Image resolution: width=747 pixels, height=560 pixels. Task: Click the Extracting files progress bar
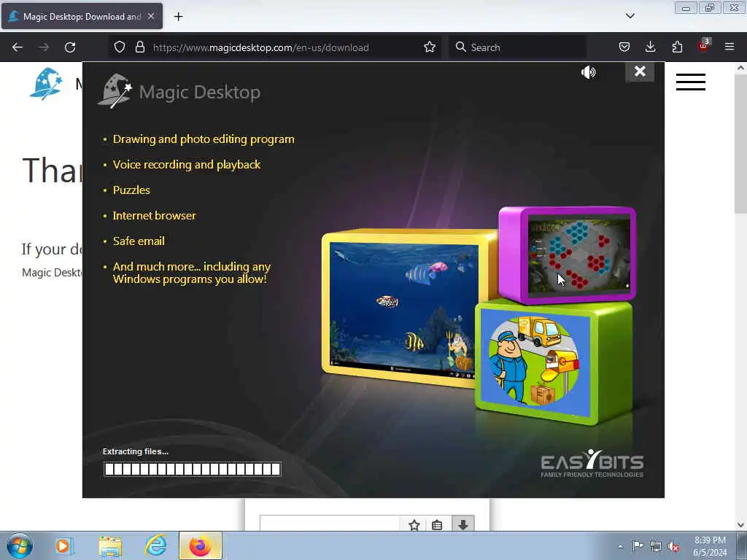[193, 469]
